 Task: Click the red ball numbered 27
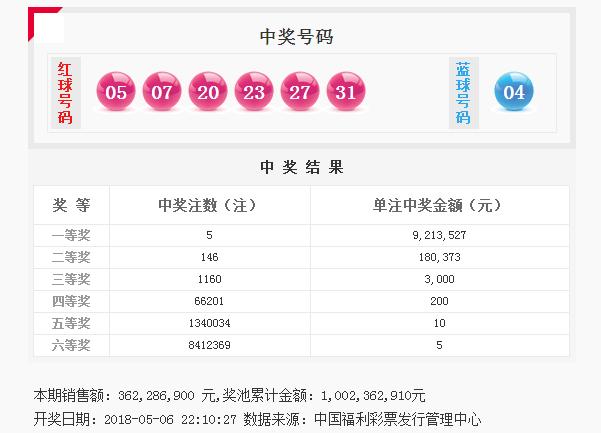click(x=300, y=92)
